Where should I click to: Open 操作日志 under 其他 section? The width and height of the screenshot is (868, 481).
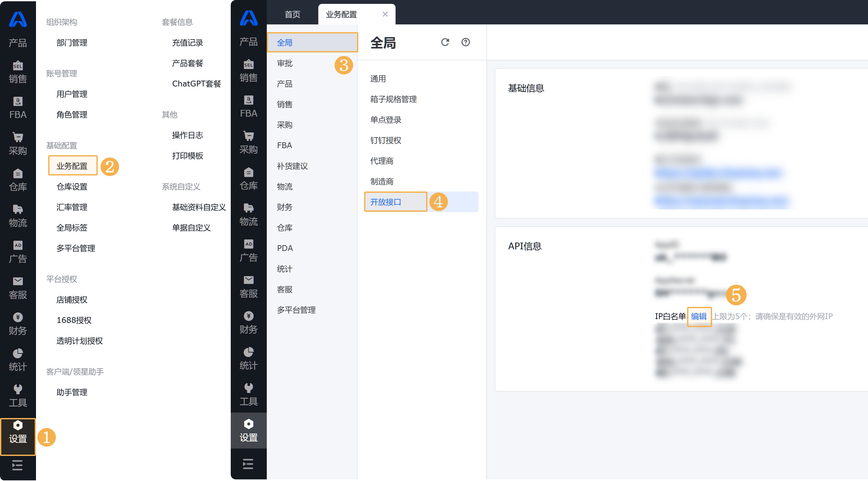pyautogui.click(x=188, y=135)
